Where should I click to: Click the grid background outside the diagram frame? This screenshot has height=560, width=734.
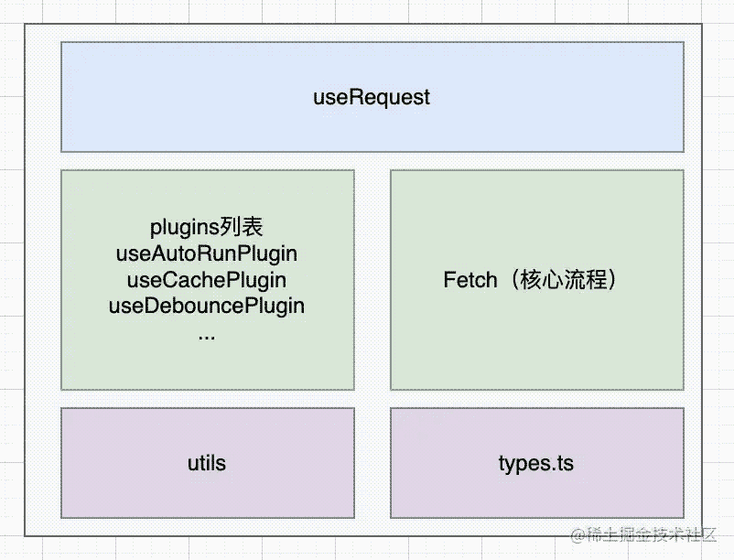click(719, 275)
